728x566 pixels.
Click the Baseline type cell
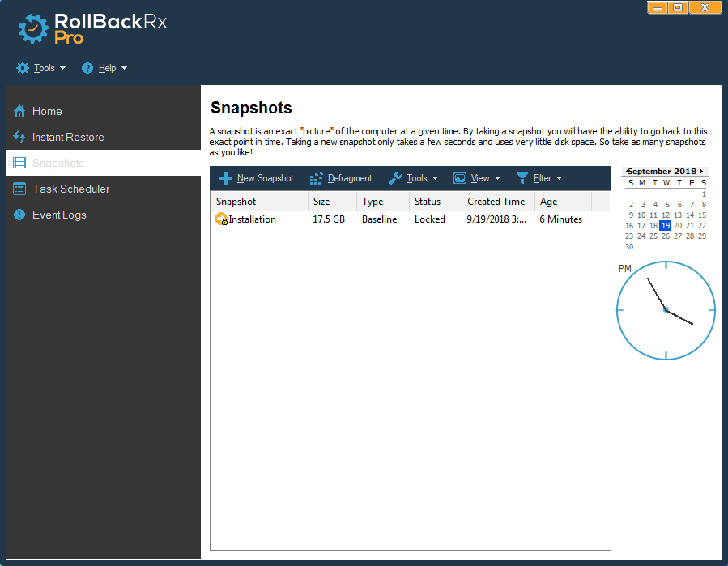tap(379, 219)
